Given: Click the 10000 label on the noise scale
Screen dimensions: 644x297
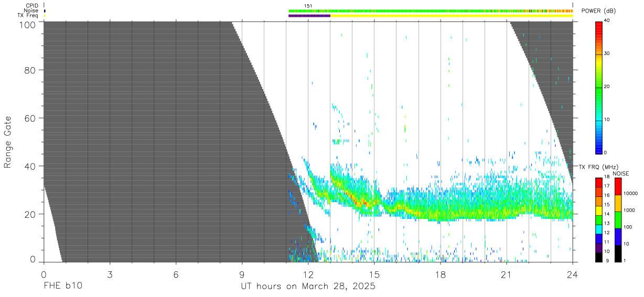Looking at the screenshot, I should (631, 193).
